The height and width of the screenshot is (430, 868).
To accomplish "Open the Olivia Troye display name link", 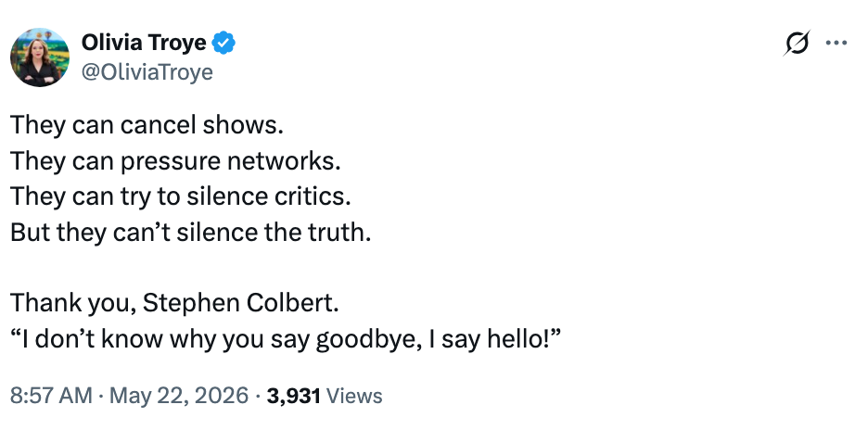I will pyautogui.click(x=144, y=43).
